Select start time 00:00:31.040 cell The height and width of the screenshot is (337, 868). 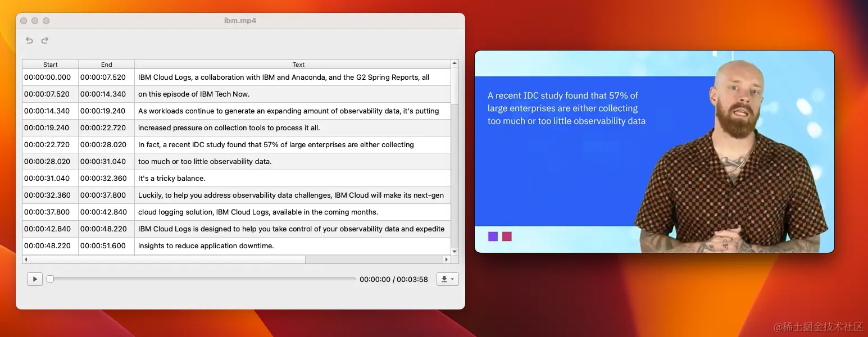pyautogui.click(x=51, y=178)
